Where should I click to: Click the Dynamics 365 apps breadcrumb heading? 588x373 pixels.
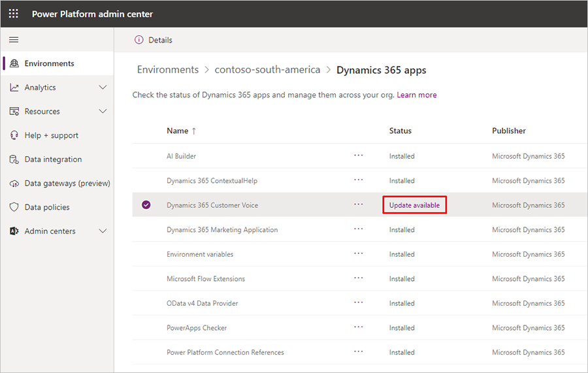[381, 70]
